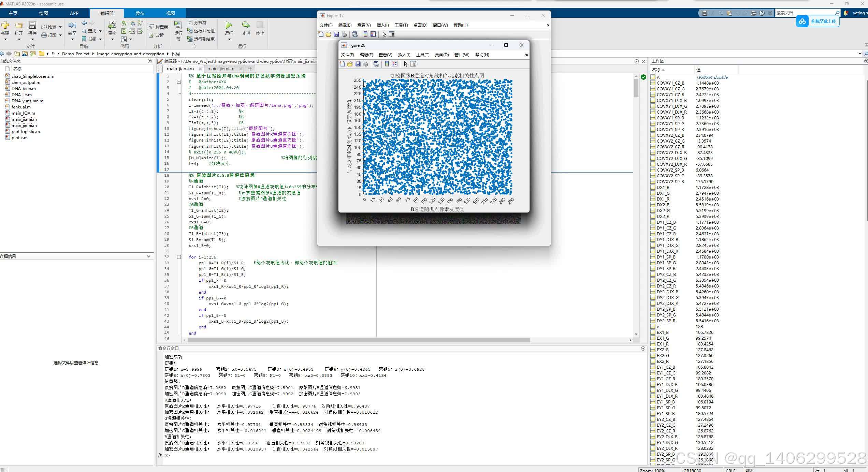
Task: Open the Compare (比较) dropdown arrow
Action: point(60,27)
